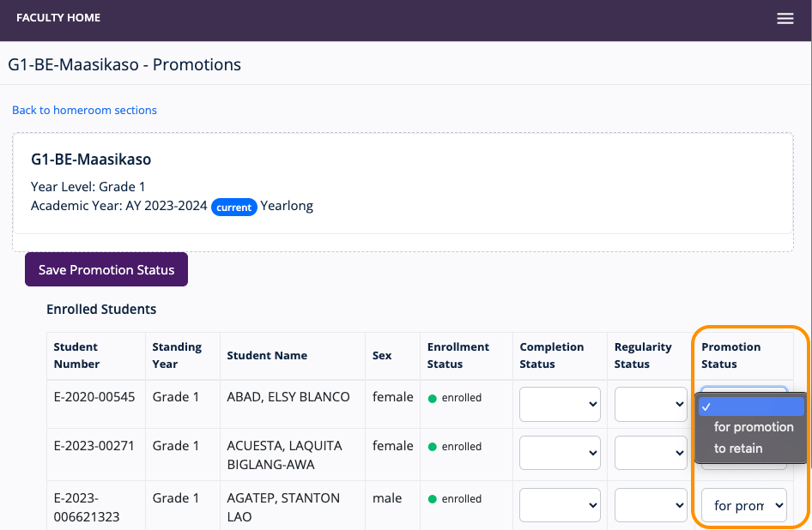Click green enrolled indicator for ACUESTA
Screen dimensions: 812x530
point(433,447)
